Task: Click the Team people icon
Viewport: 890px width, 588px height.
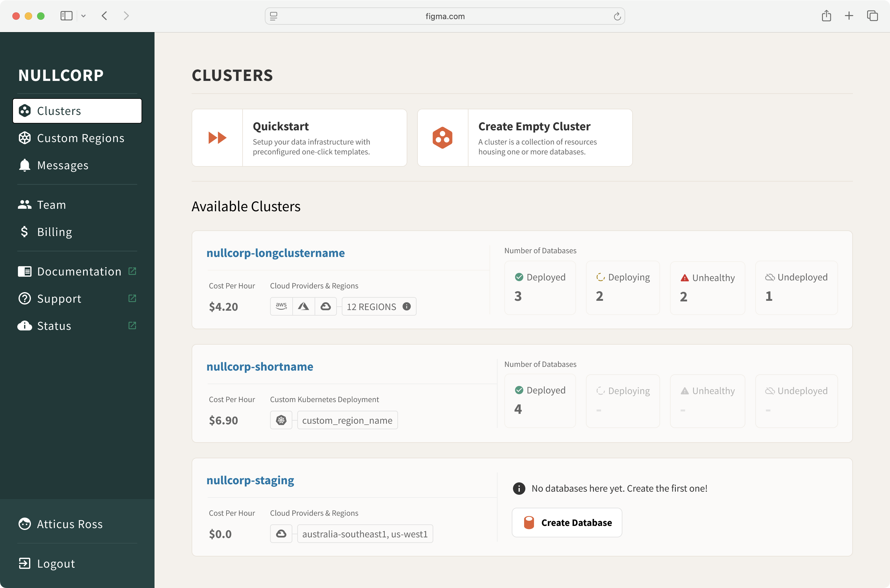Action: [x=24, y=204]
